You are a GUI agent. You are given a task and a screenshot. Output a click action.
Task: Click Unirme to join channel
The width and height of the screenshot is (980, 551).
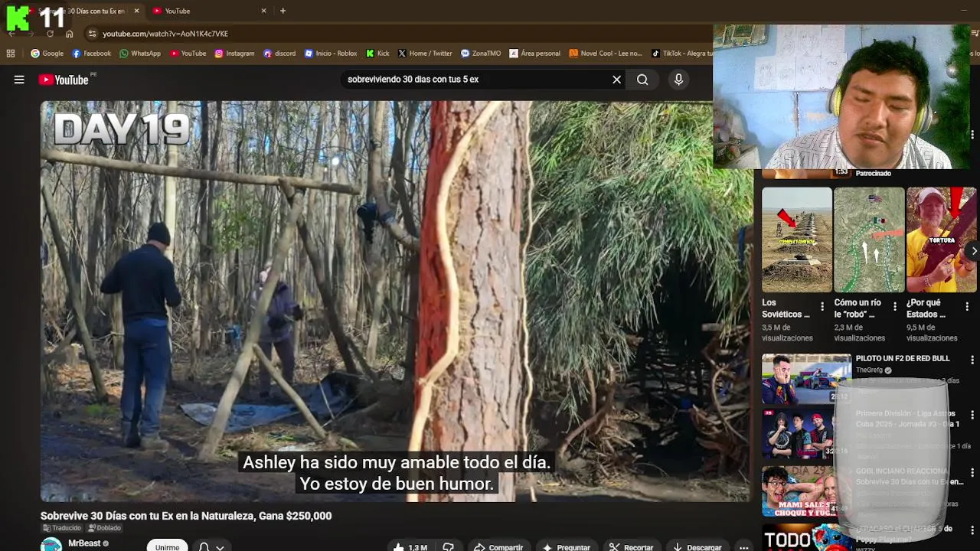(x=167, y=547)
